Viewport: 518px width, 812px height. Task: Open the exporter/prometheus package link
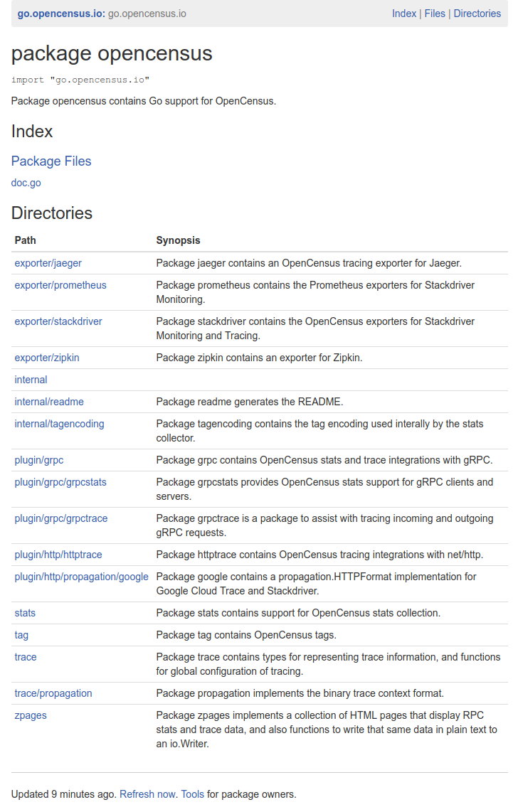point(60,285)
